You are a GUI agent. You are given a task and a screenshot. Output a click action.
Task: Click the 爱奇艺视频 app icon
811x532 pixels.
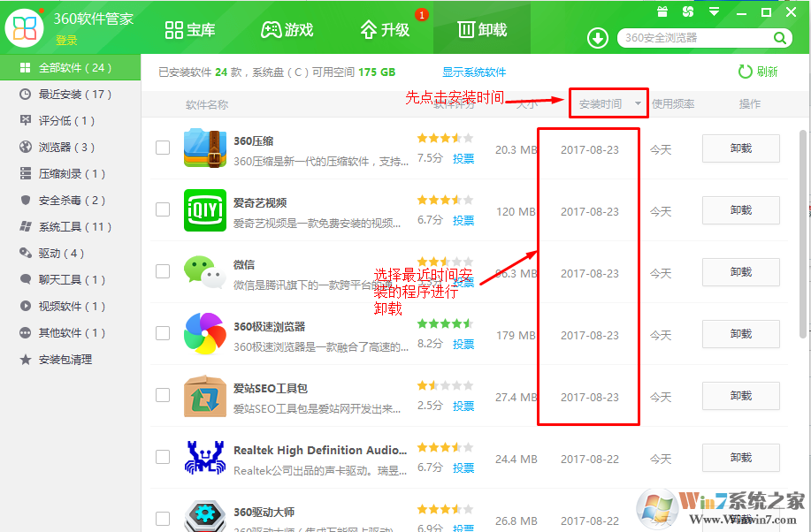(x=205, y=210)
